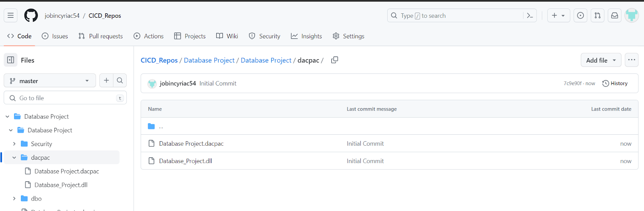644x211 pixels.
Task: Open the issues circle icon in header
Action: coord(580,15)
